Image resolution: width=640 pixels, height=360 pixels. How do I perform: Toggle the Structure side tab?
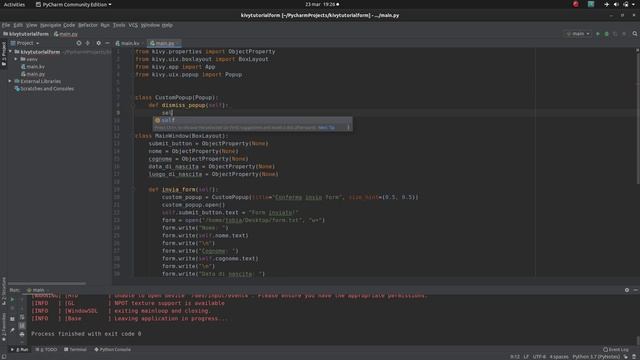point(4,291)
